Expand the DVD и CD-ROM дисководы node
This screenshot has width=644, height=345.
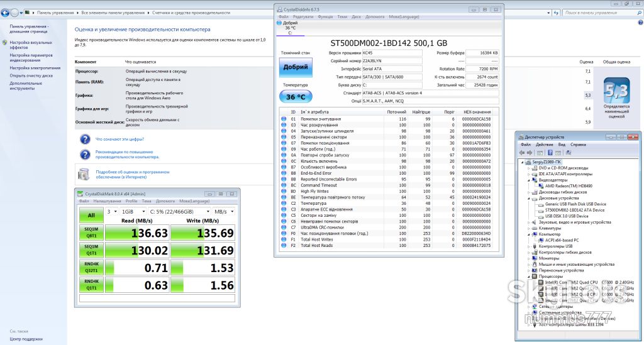(x=529, y=168)
